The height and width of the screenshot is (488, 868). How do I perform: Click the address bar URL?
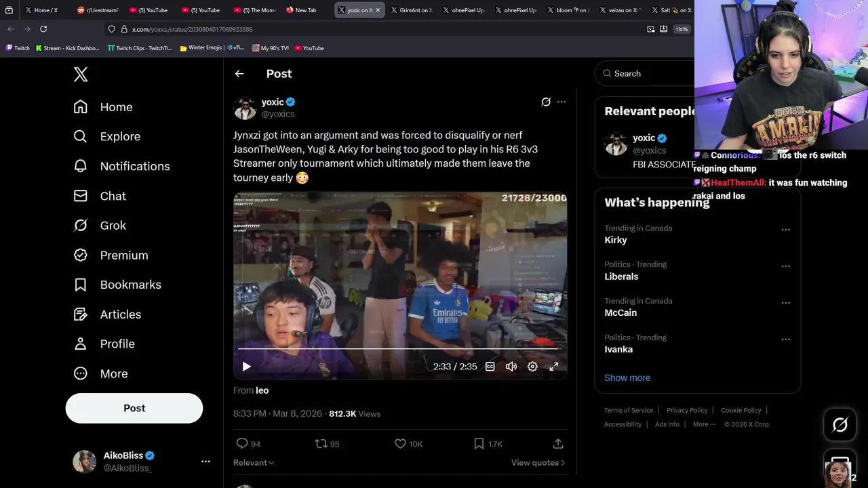pyautogui.click(x=193, y=29)
